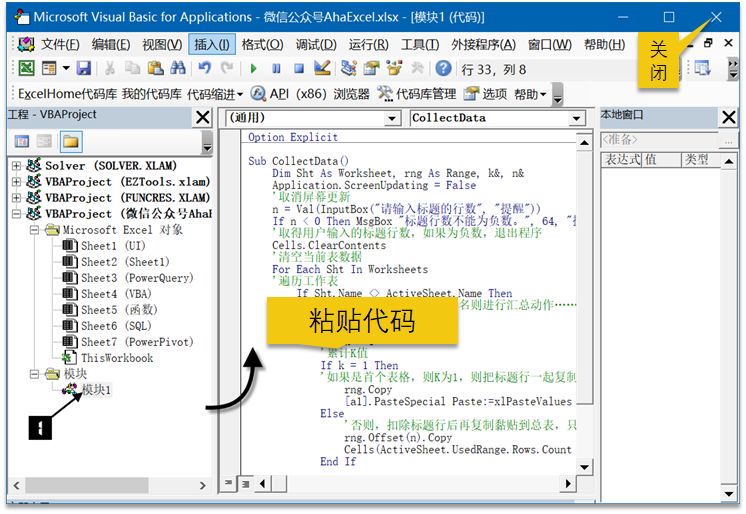Image resolution: width=746 pixels, height=514 pixels.
Task: Open the 帮助 dropdown in code library toolbar
Action: [x=530, y=94]
